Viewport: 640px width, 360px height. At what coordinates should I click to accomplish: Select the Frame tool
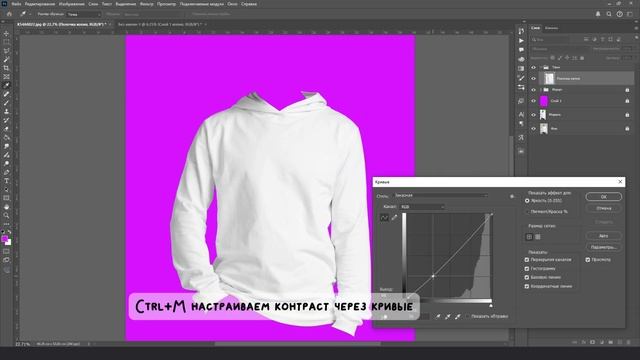(x=7, y=77)
